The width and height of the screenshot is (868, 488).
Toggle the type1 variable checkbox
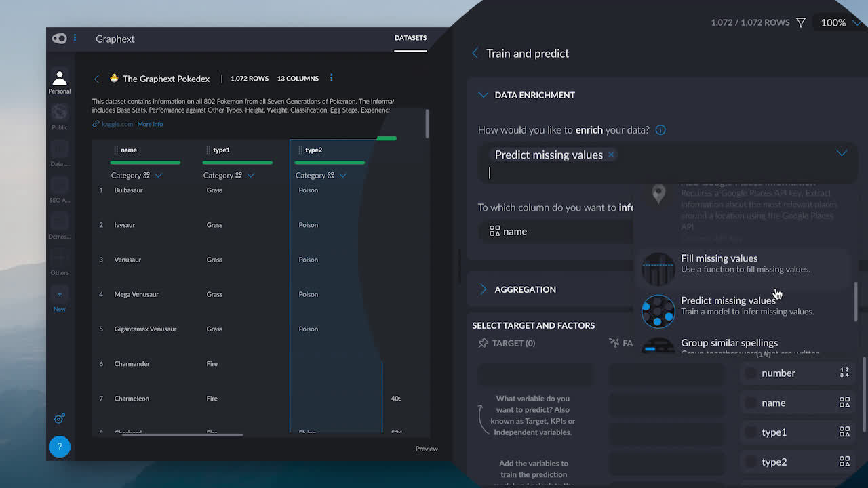pyautogui.click(x=751, y=432)
